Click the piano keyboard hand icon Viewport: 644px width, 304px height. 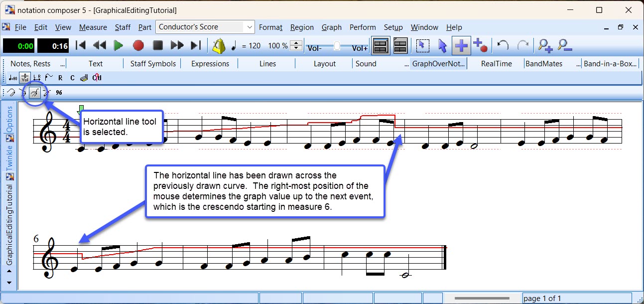click(x=84, y=78)
